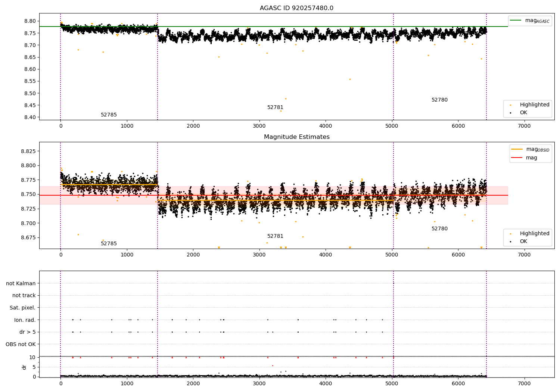Screen dimensions: 560x392
Task: Click the 52780 annotation in the middle plot
Action: click(x=439, y=229)
